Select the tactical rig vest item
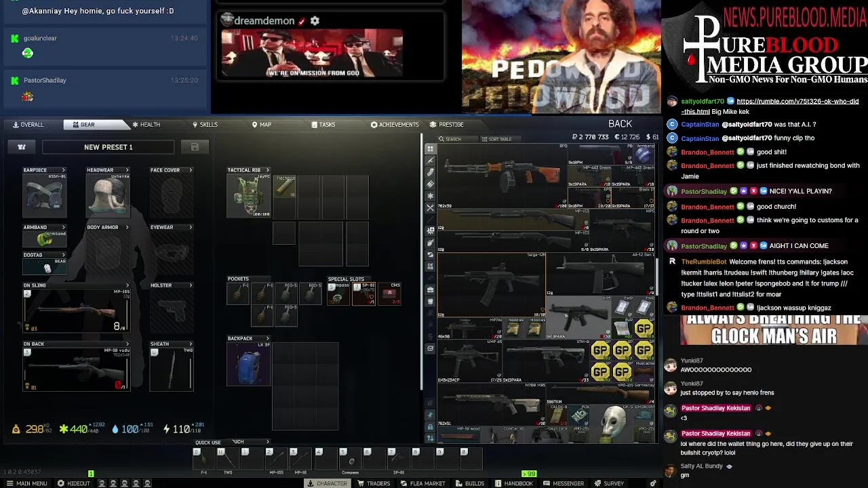The width and height of the screenshot is (868, 488). (248, 195)
